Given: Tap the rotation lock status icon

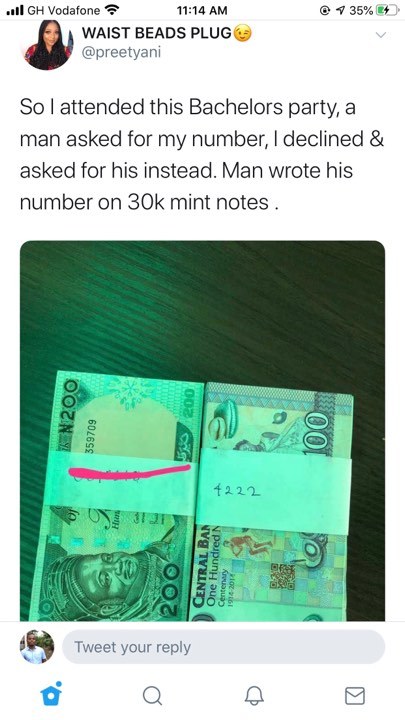Looking at the screenshot, I should coord(325,10).
